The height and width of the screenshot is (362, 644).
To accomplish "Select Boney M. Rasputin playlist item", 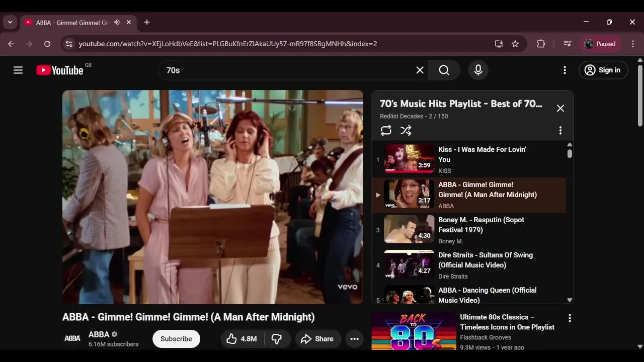I will click(x=469, y=230).
